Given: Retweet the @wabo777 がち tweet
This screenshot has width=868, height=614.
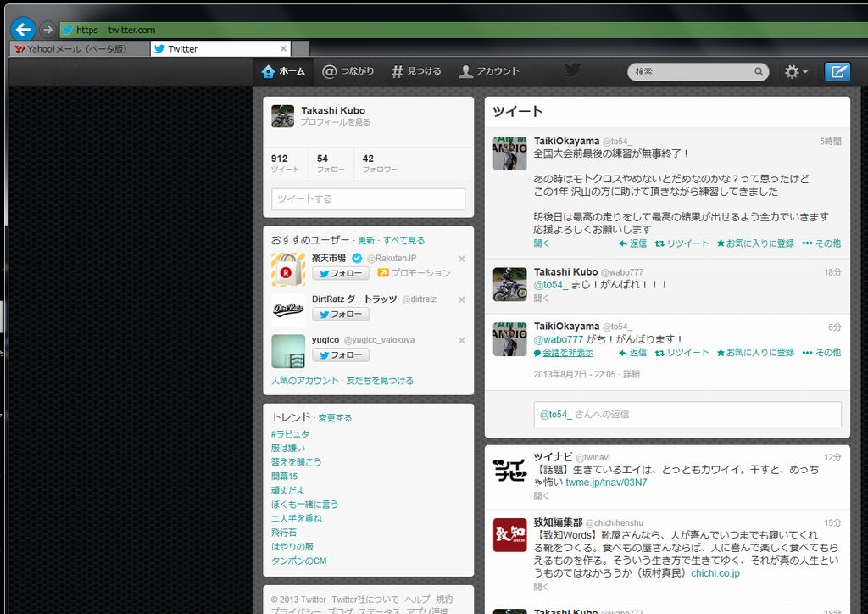Looking at the screenshot, I should [682, 353].
